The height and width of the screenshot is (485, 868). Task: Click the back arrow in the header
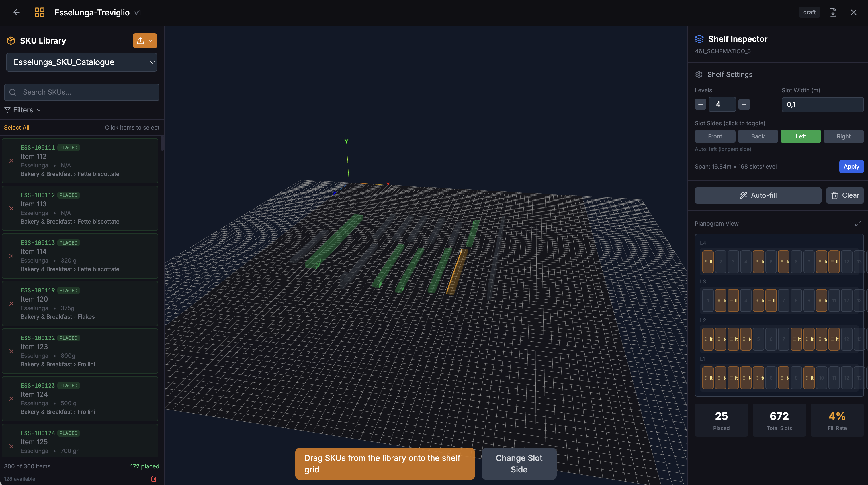click(x=16, y=13)
